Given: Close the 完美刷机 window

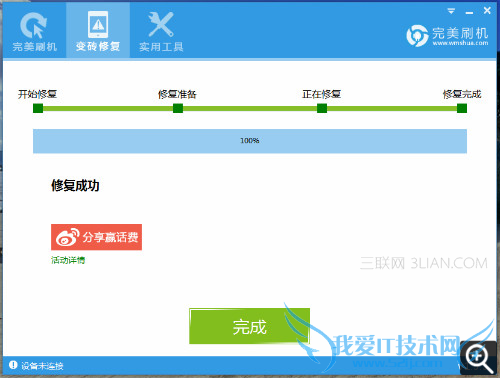Looking at the screenshot, I should pyautogui.click(x=487, y=11).
